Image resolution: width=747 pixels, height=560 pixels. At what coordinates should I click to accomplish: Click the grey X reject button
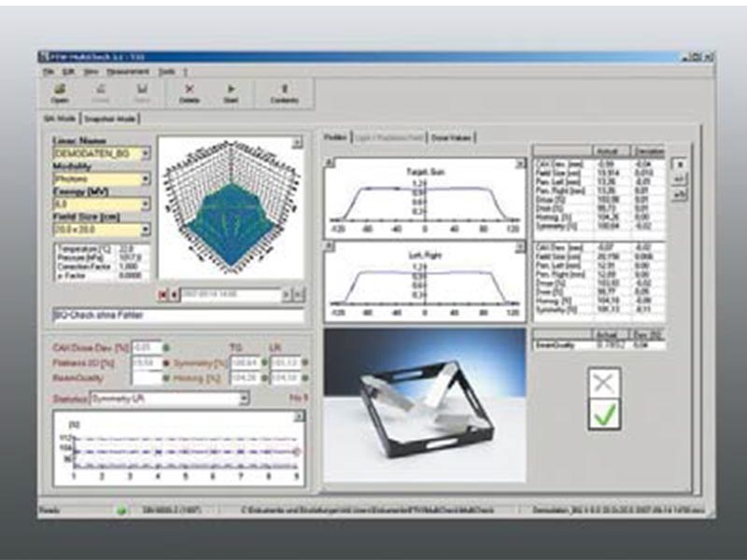[x=604, y=383]
